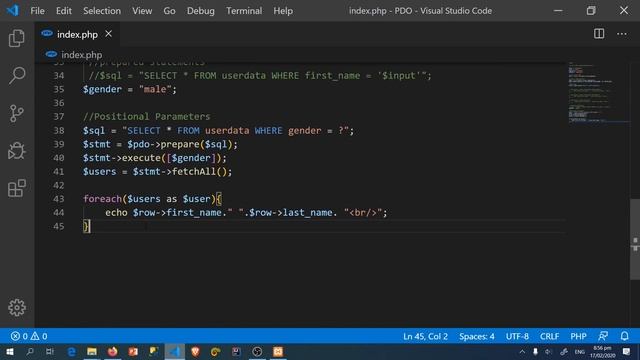Click the foreach($users as $user) line
The width and height of the screenshot is (640, 360).
click(x=152, y=199)
